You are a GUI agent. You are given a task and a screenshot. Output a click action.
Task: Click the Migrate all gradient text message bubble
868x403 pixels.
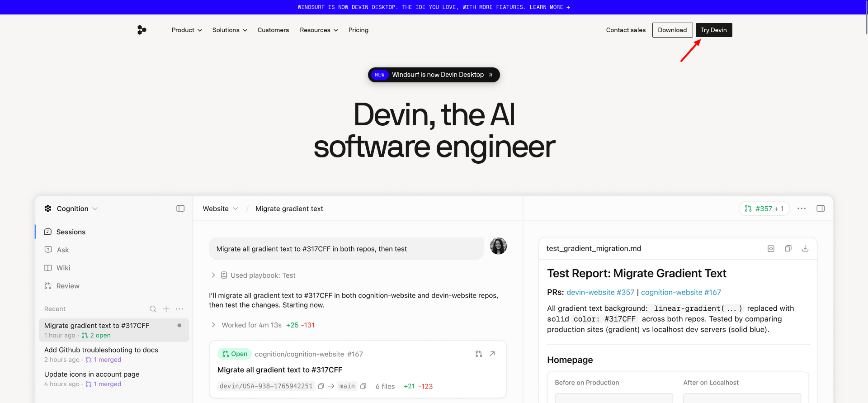click(346, 249)
